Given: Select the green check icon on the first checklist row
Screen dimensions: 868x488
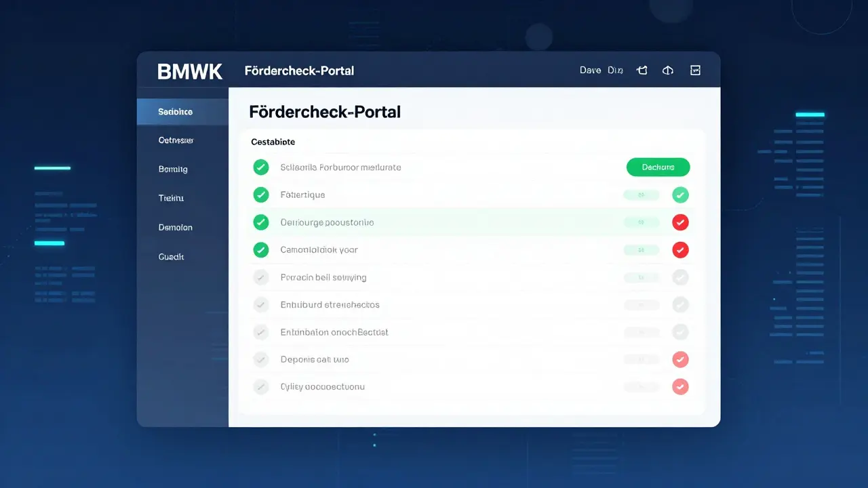Looking at the screenshot, I should (x=260, y=167).
